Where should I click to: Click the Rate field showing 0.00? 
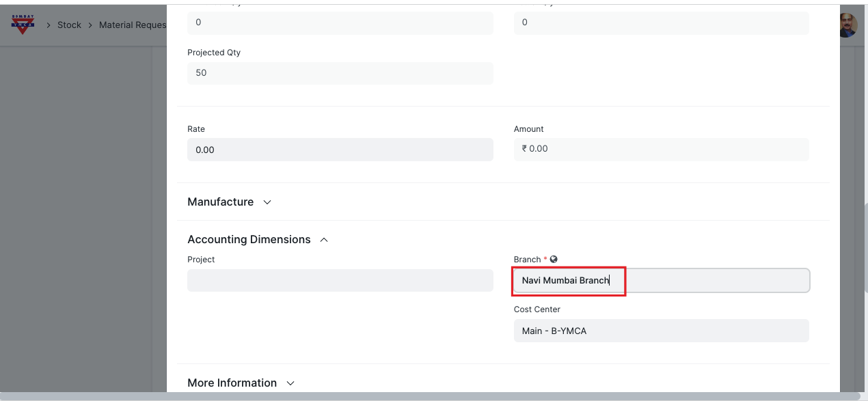click(340, 150)
